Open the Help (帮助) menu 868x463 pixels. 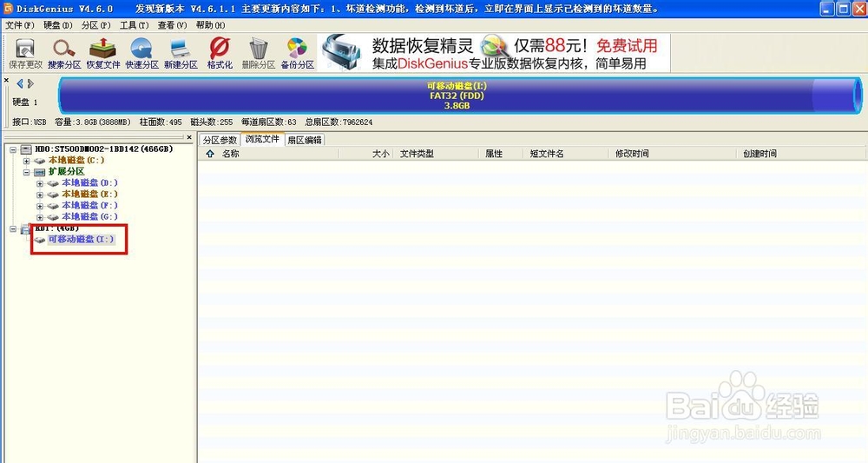point(210,25)
